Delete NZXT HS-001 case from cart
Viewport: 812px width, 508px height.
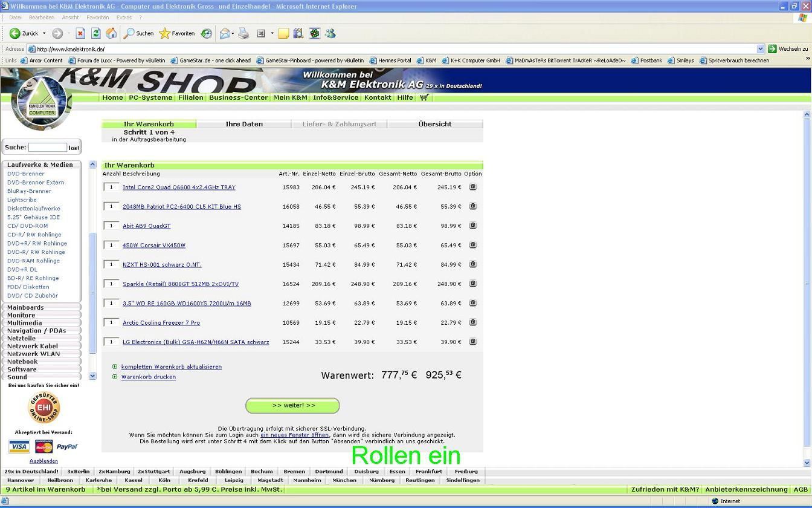[473, 264]
